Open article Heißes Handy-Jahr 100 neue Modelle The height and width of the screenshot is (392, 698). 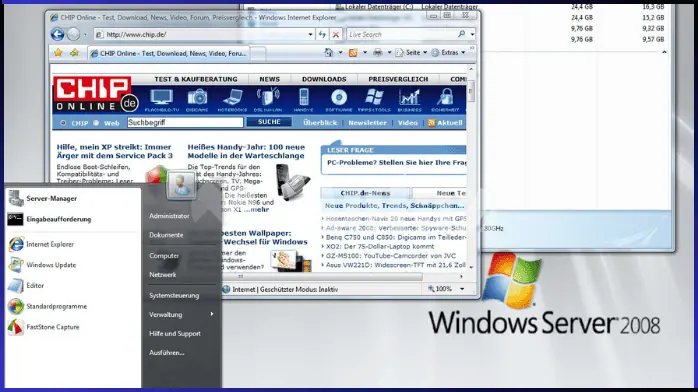[x=246, y=151]
